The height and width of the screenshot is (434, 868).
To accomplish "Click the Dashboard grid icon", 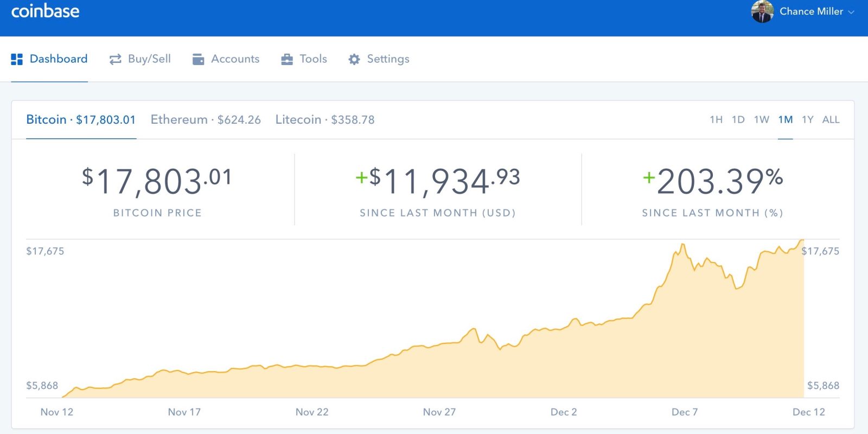I will (17, 59).
